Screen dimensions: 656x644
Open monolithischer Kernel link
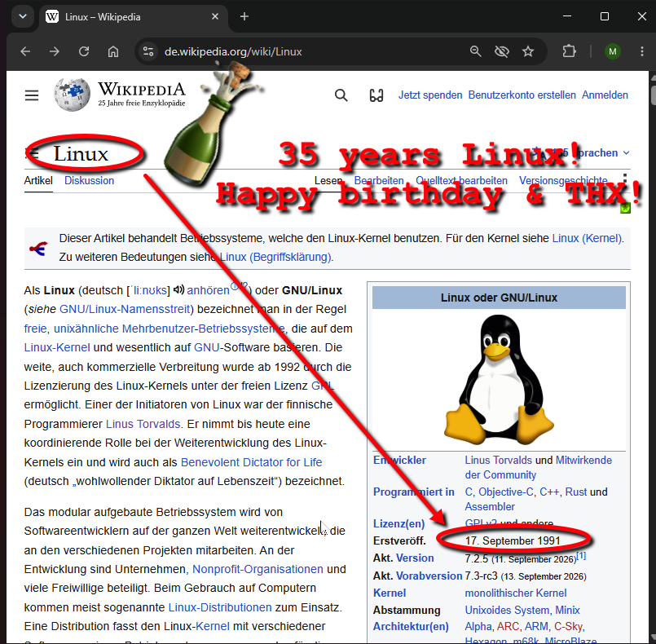(x=516, y=593)
